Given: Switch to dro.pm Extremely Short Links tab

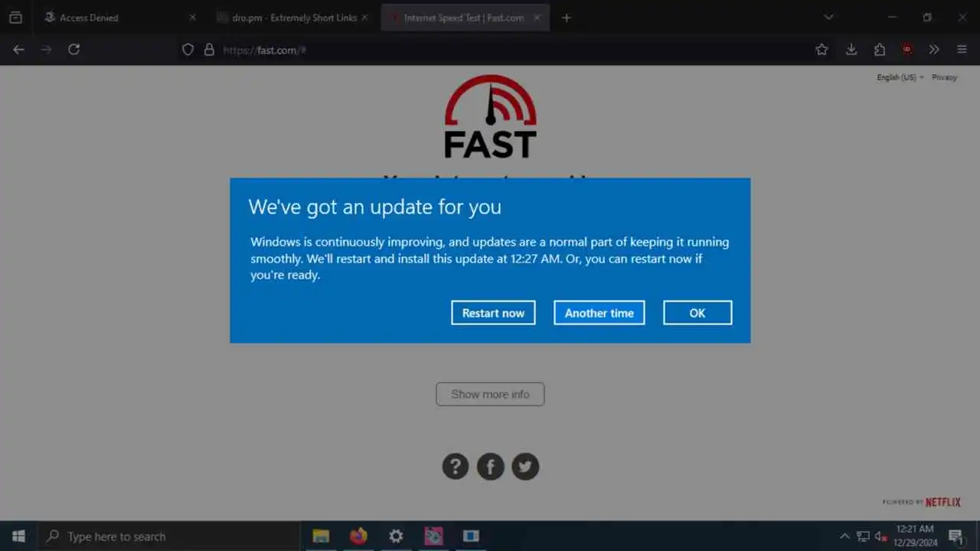Looking at the screenshot, I should click(294, 18).
